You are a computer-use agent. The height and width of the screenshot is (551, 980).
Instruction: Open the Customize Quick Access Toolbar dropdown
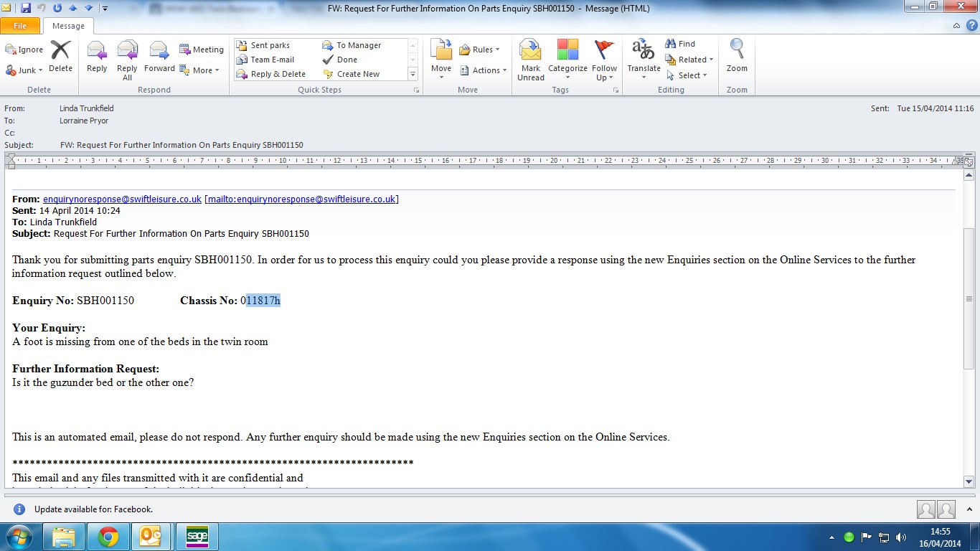click(105, 9)
